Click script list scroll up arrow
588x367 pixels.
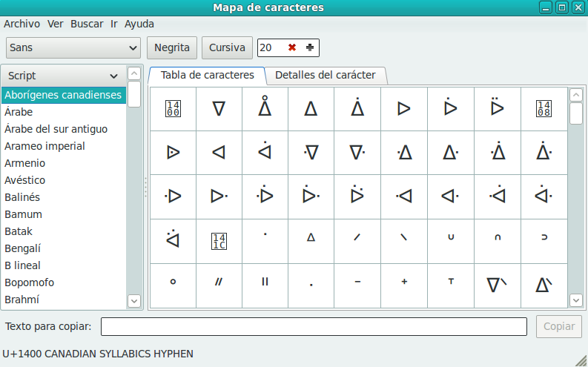(134, 73)
